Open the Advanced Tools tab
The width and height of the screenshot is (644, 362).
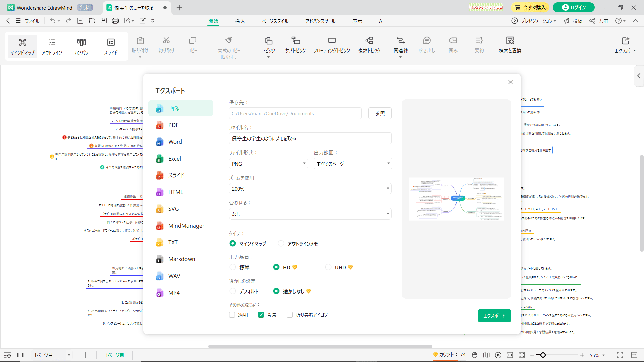click(x=320, y=21)
